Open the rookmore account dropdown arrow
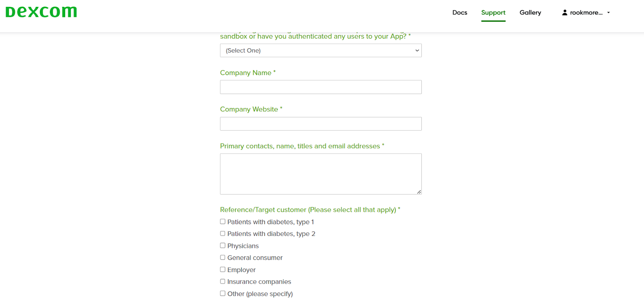 point(609,12)
